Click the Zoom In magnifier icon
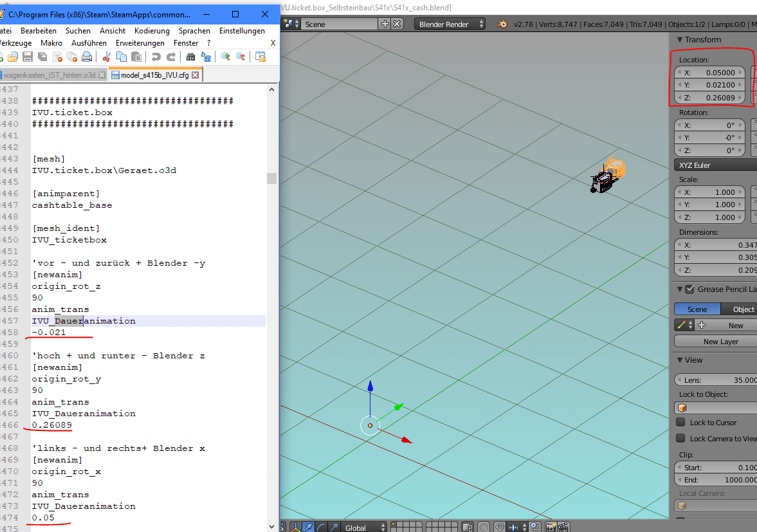 [x=226, y=57]
